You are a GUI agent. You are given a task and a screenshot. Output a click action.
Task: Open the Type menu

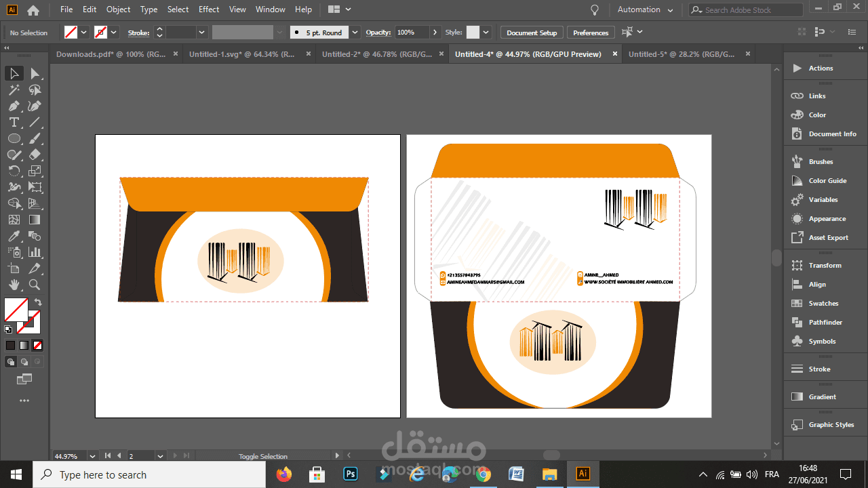pyautogui.click(x=149, y=9)
